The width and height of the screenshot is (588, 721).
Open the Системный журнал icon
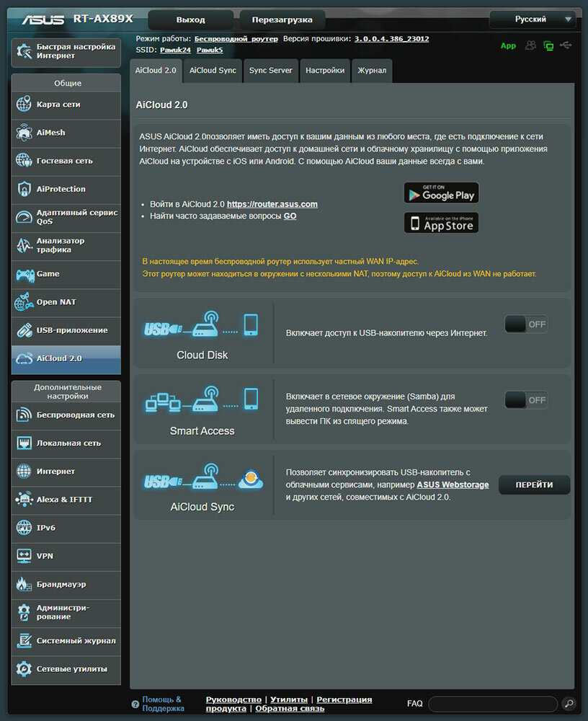point(24,640)
